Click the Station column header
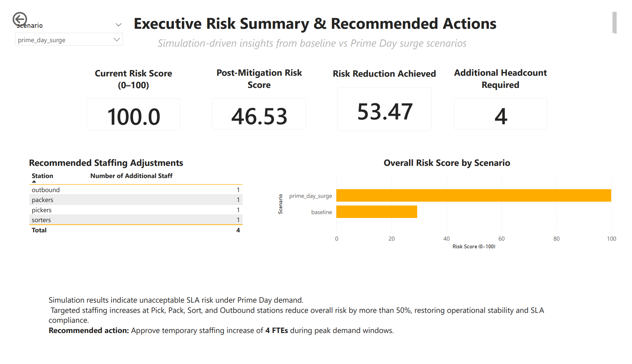The width and height of the screenshot is (632, 364). [42, 176]
